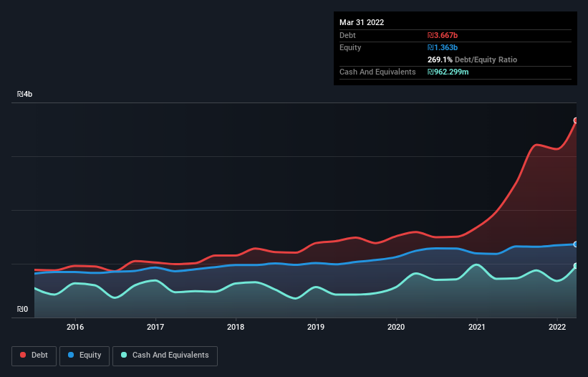Click the 2016 x-axis label
Viewport: 588px width, 377px height.
point(75,327)
